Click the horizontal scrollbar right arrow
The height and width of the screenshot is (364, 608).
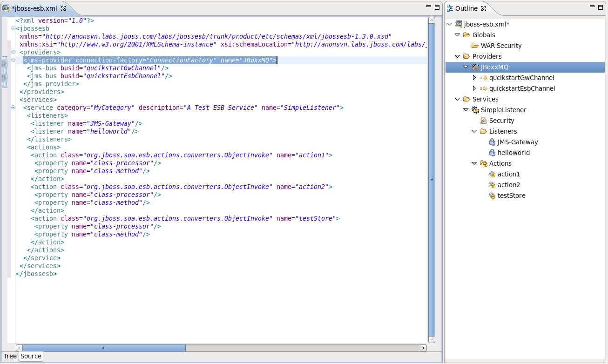423,348
